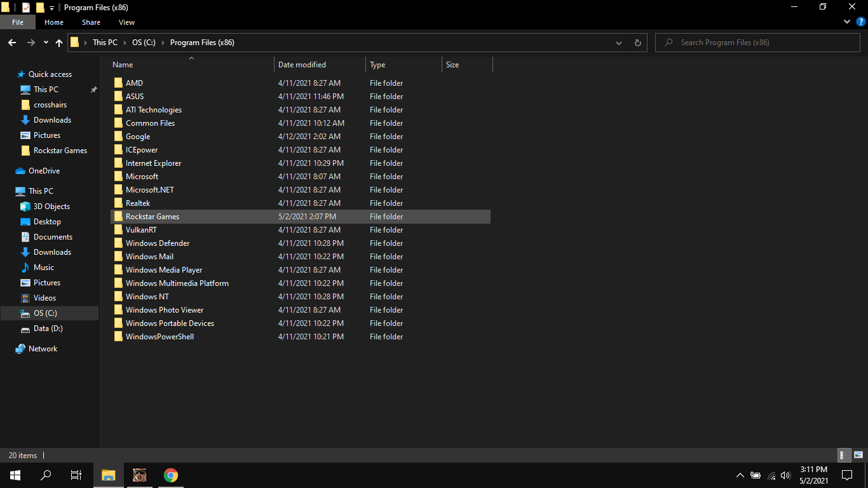868x488 pixels.
Task: Open the Recent locations dropdown beside Forward
Action: [46, 43]
